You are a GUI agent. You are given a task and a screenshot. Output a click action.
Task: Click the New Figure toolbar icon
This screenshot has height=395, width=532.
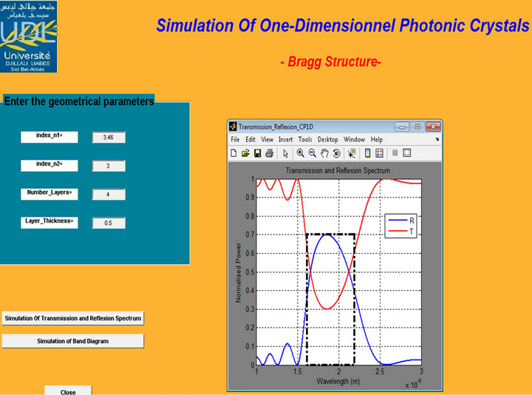point(233,153)
